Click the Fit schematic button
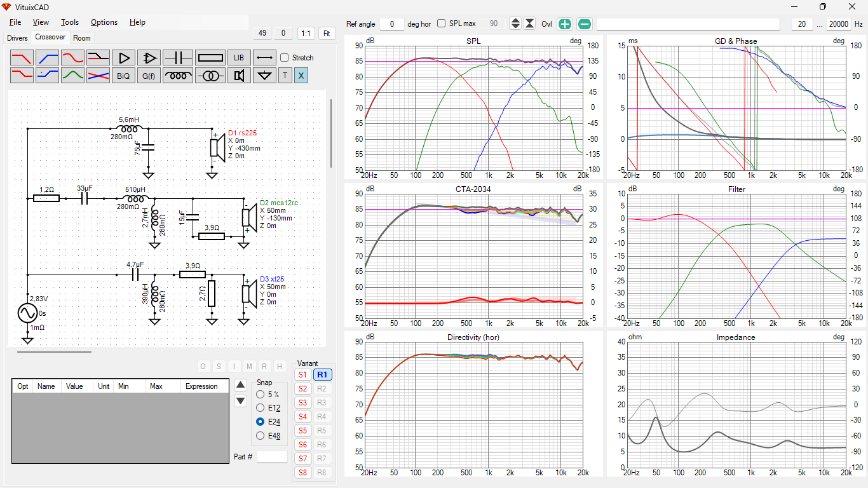Image resolution: width=868 pixels, height=488 pixels. pos(327,33)
